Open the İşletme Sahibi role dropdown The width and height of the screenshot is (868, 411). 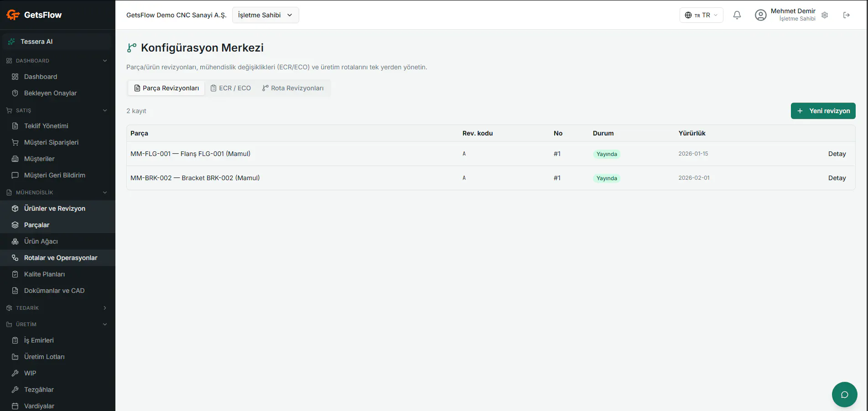coord(265,15)
